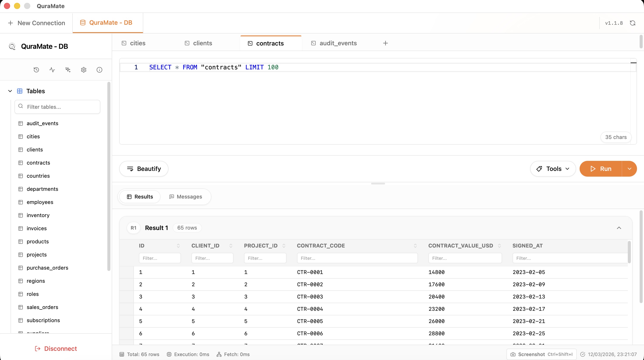Click the Beautify button
This screenshot has width=644, height=360.
pyautogui.click(x=143, y=169)
